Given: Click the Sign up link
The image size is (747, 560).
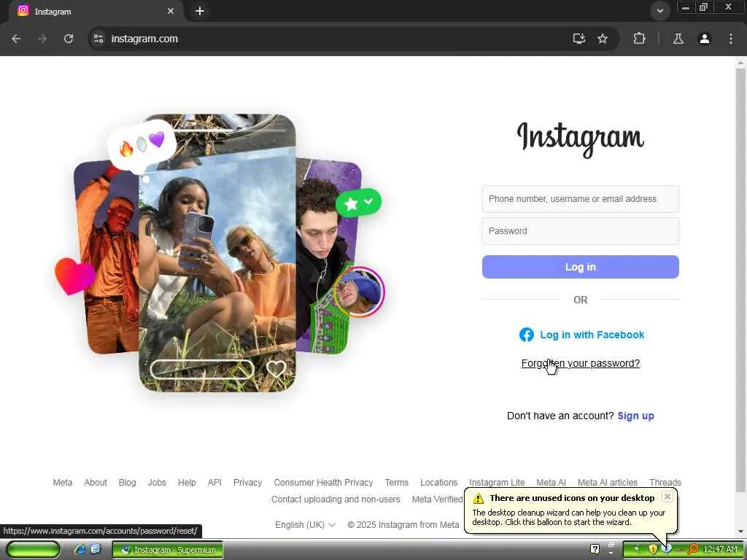Looking at the screenshot, I should click(x=635, y=416).
